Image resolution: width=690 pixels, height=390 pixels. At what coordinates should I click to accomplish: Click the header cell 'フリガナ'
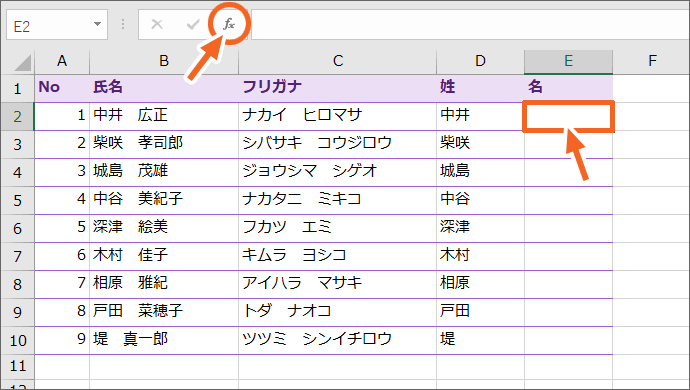coord(338,88)
